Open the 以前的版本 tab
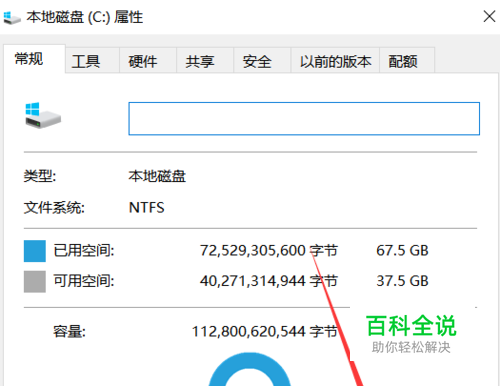Image resolution: width=500 pixels, height=386 pixels. (x=335, y=61)
